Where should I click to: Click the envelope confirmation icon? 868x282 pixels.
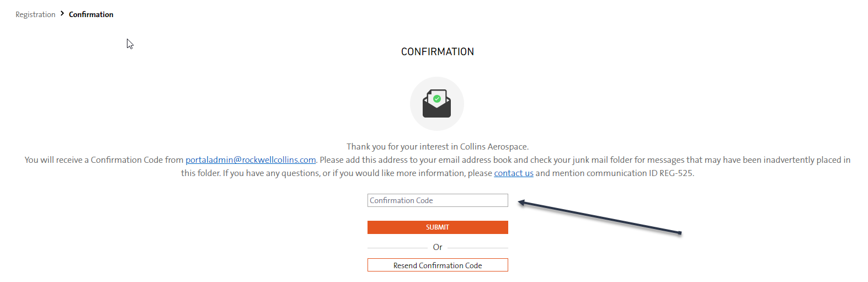[x=436, y=104]
